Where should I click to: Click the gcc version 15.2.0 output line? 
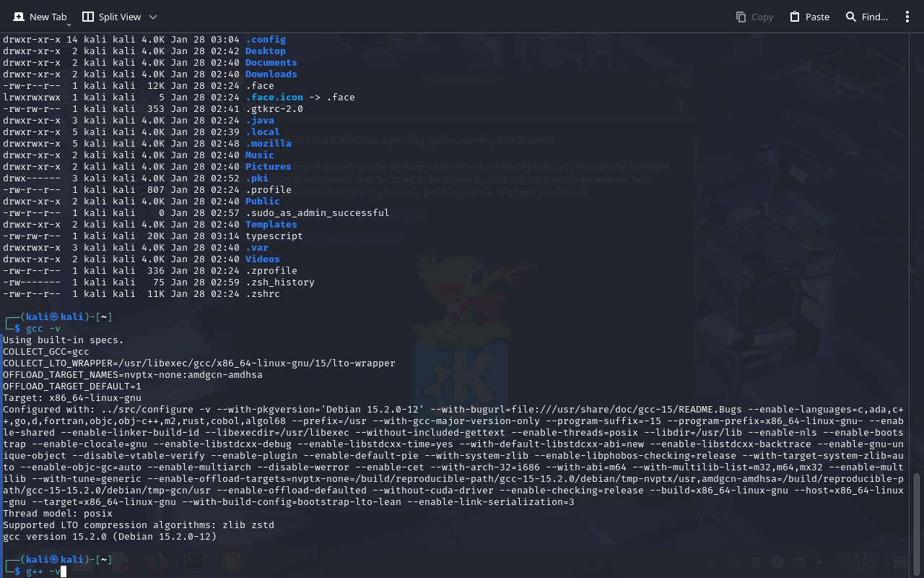[110, 537]
